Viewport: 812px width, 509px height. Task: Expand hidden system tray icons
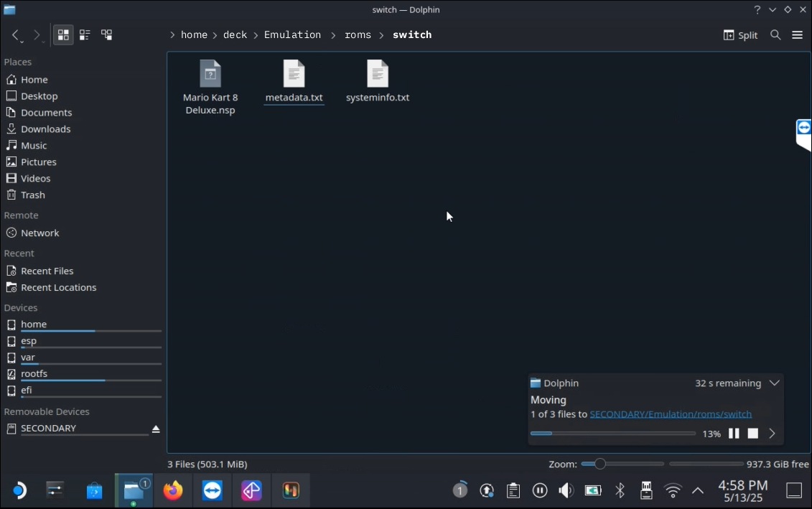coord(698,490)
